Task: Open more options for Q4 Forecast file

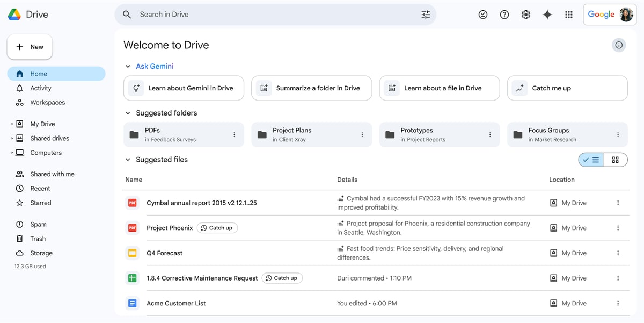Action: pyautogui.click(x=618, y=253)
